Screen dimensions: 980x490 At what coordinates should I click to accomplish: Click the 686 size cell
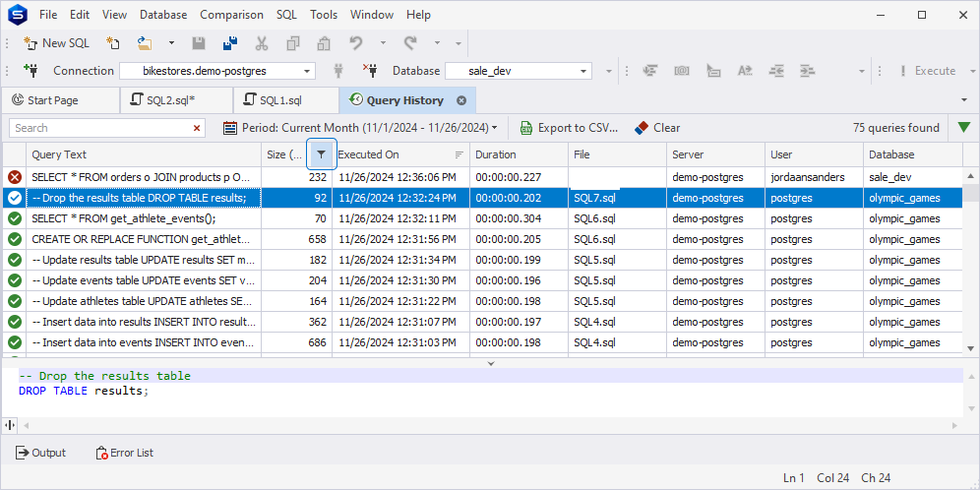click(296, 343)
